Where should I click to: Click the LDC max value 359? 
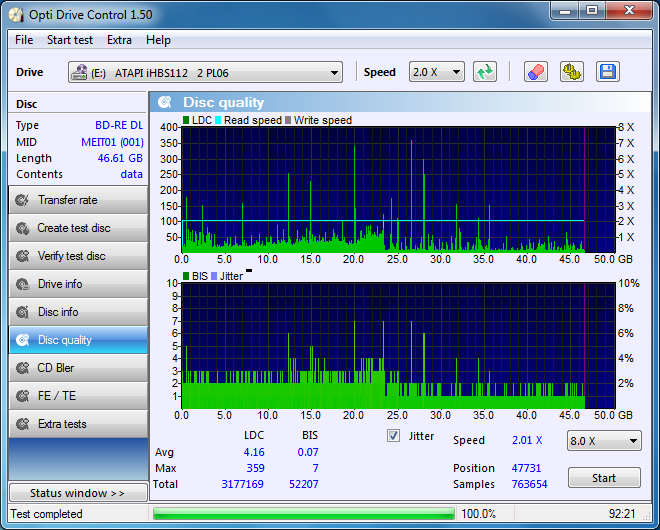coord(255,468)
